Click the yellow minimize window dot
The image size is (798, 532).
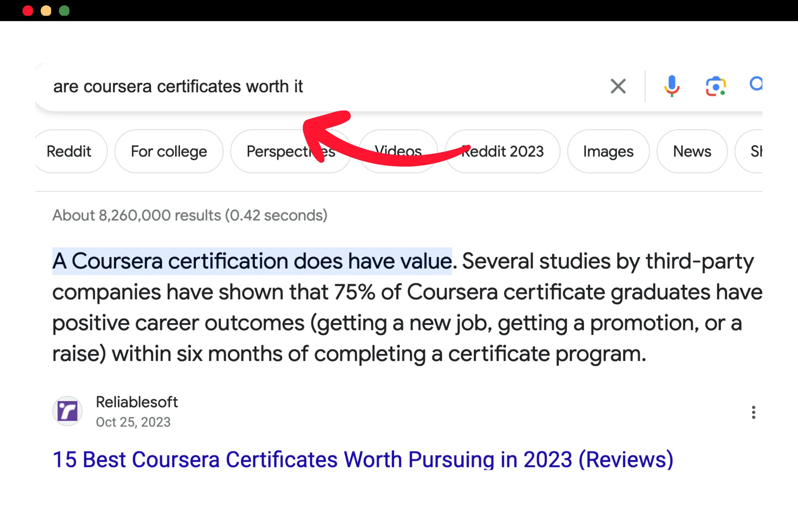tap(46, 11)
